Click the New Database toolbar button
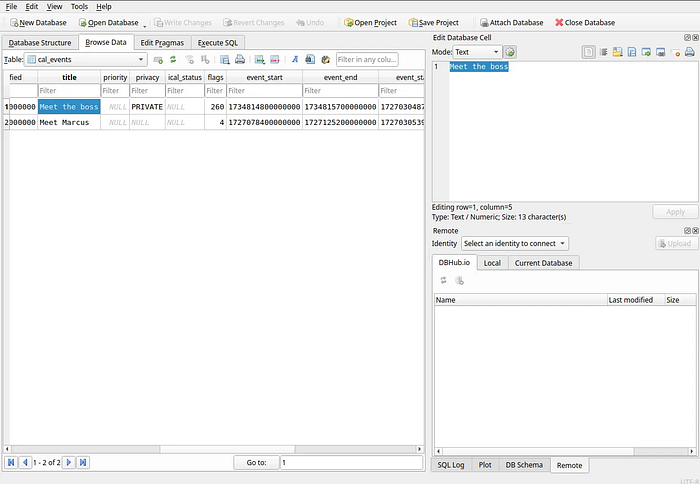700x484 pixels. coord(38,22)
